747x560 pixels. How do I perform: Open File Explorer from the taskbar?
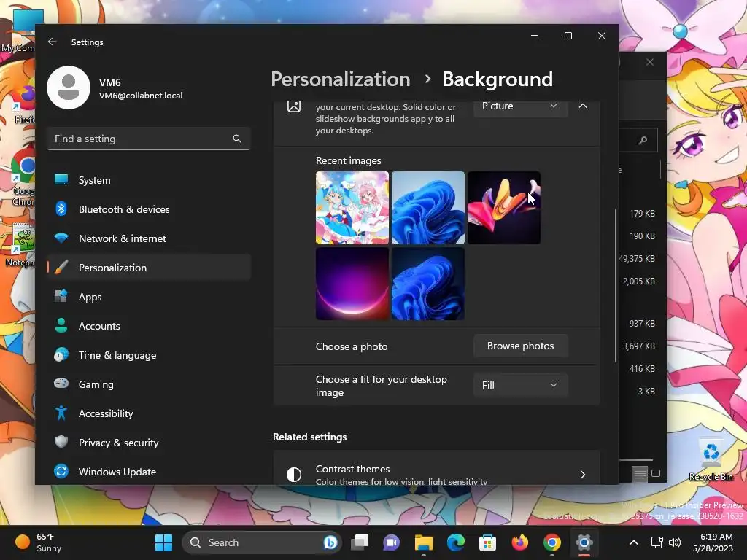tap(424, 542)
